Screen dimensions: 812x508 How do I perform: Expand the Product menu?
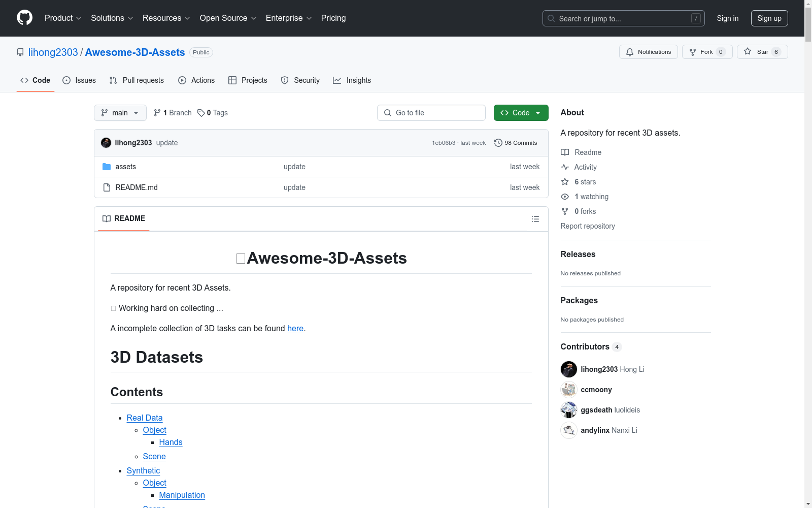coord(63,18)
